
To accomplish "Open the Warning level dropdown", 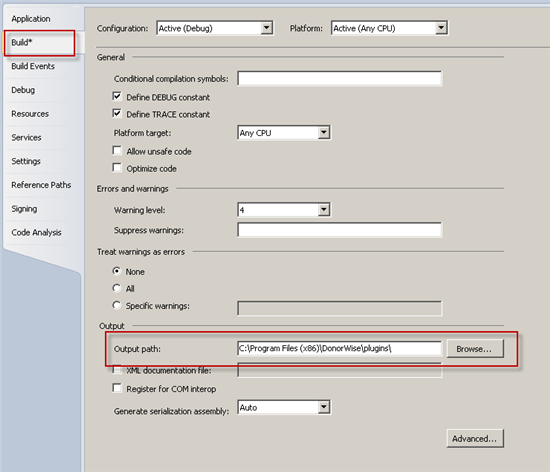I will tap(284, 210).
